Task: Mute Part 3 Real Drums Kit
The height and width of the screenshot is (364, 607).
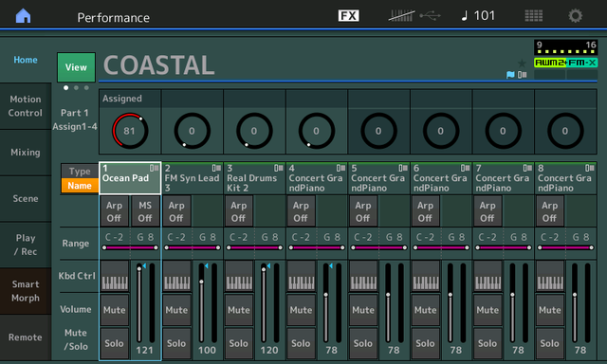Action: pos(239,310)
